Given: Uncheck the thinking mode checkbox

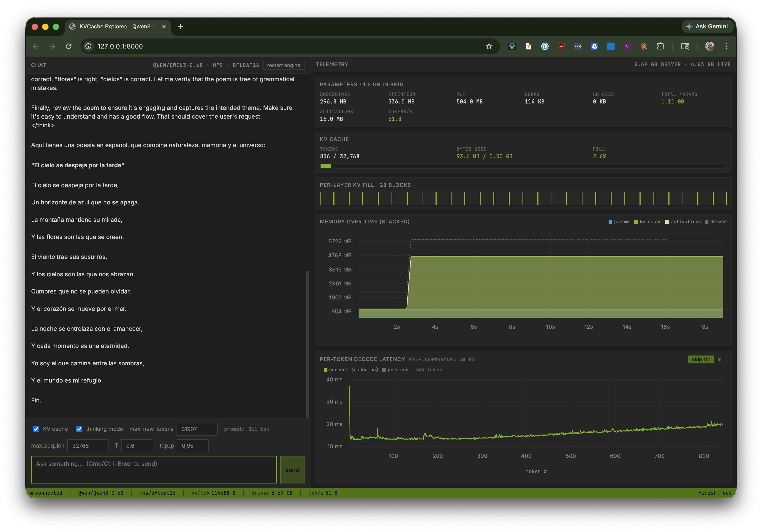Looking at the screenshot, I should [x=79, y=429].
